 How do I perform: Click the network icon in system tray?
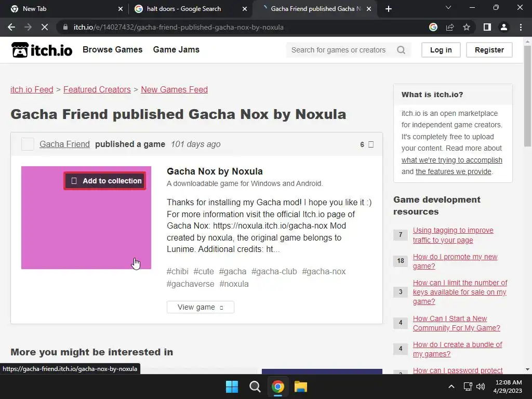tap(468, 387)
